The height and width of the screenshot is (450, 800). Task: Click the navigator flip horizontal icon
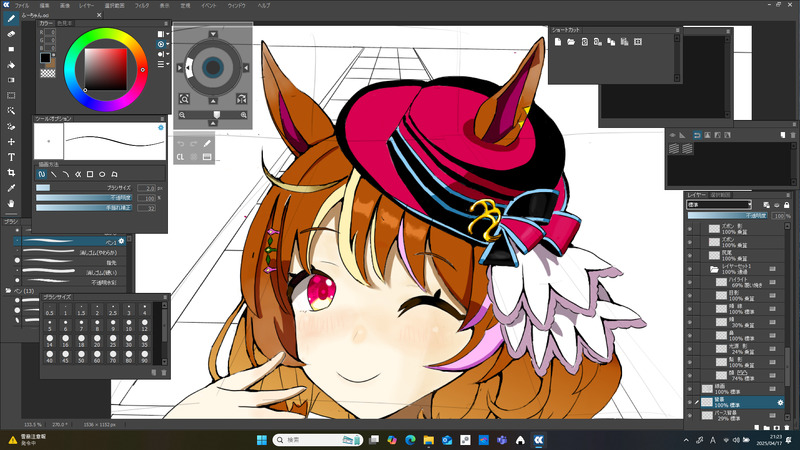241,98
